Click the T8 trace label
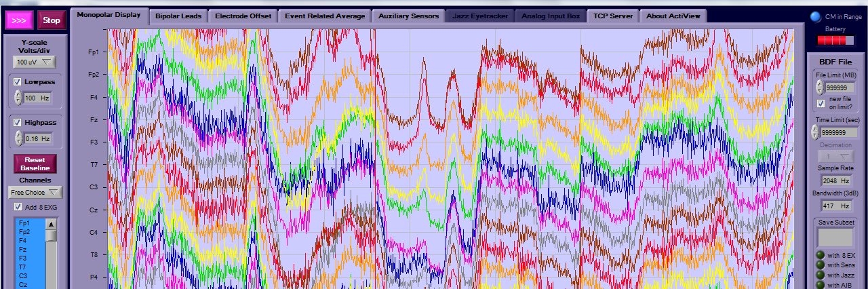The height and width of the screenshot is (289, 868). coord(94,254)
